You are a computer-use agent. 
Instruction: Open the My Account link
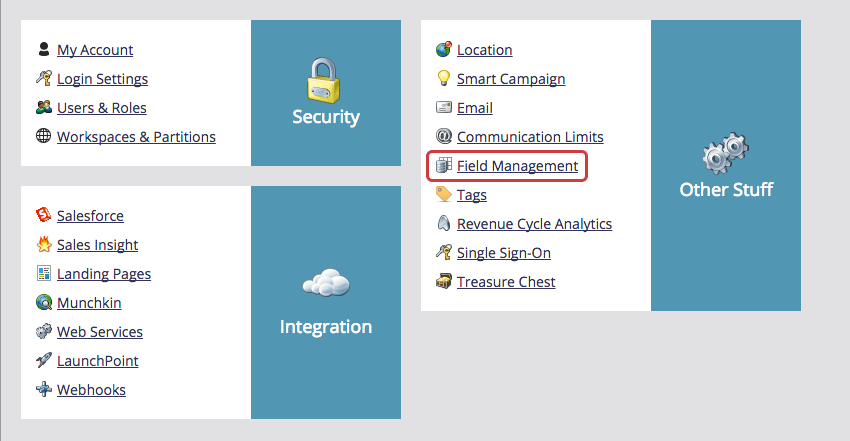[95, 50]
